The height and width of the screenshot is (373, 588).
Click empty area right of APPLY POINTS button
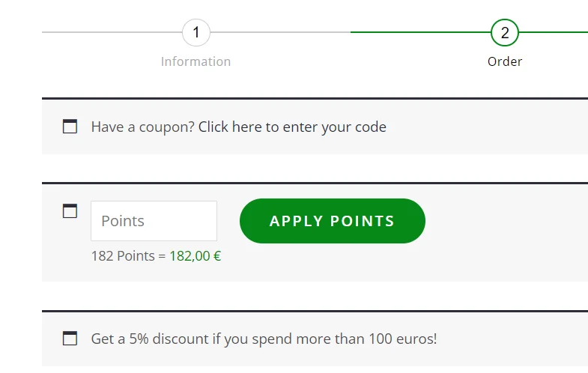pyautogui.click(x=506, y=221)
